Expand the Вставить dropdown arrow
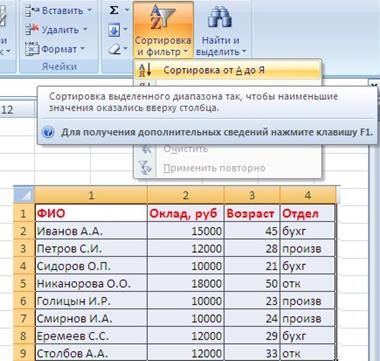The image size is (380, 361). pos(89,11)
